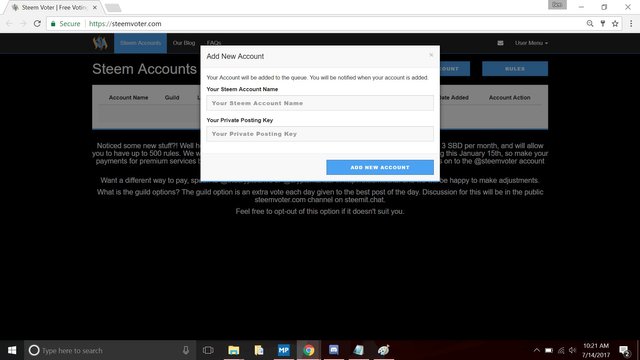Image resolution: width=640 pixels, height=360 pixels.
Task: Click the browser back arrow
Action: tap(9, 24)
